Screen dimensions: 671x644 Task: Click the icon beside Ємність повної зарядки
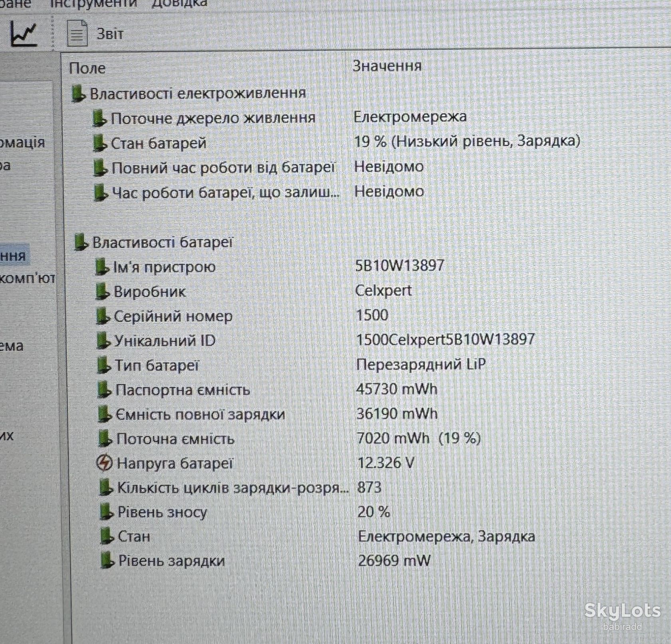coord(104,415)
